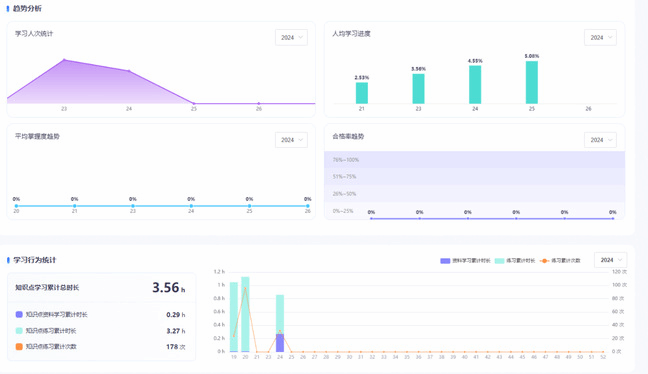Click the 76%~100% band in 合格率趋势
Screen dimensions: 648x374
[474, 160]
